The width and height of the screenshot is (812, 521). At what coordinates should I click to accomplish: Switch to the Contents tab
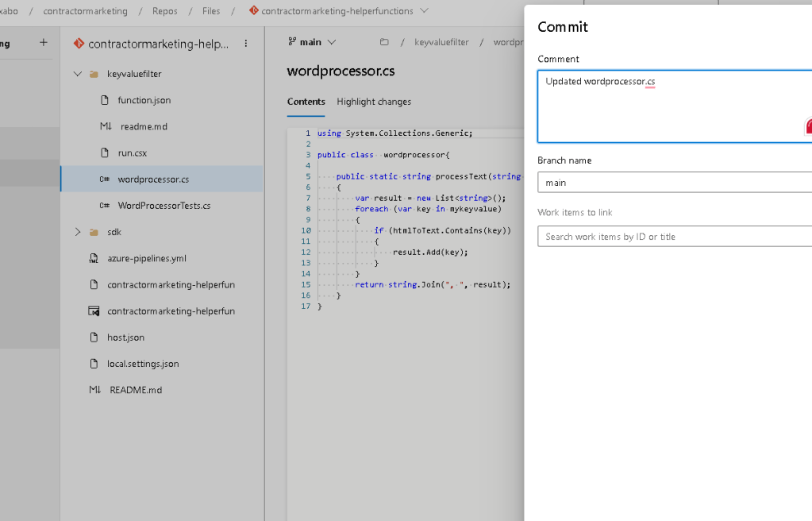tap(306, 102)
